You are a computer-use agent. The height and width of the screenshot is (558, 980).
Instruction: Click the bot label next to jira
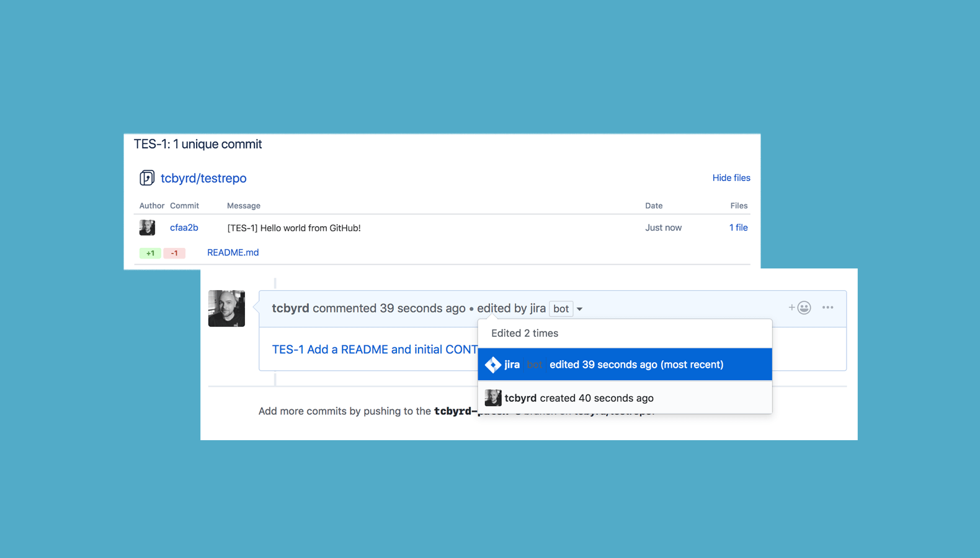click(x=561, y=309)
